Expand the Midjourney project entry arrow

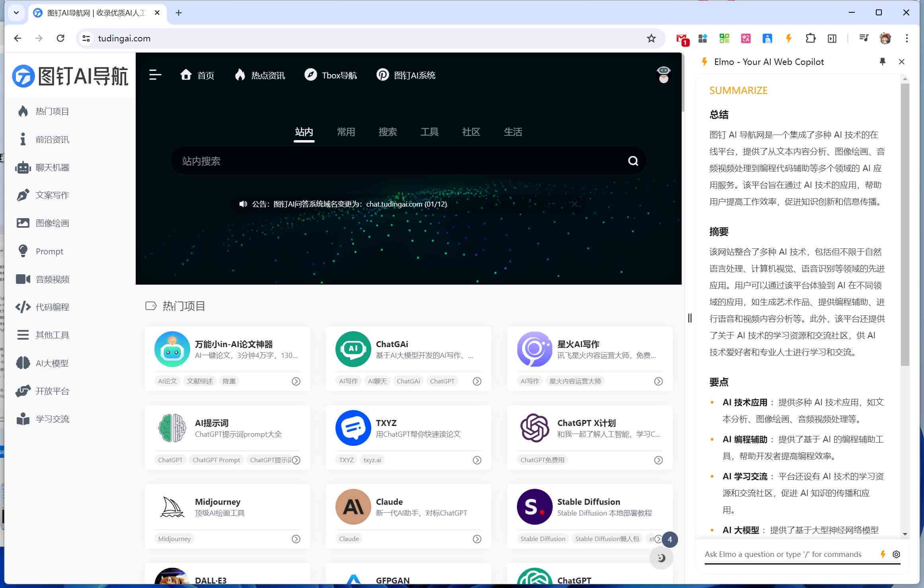pyautogui.click(x=296, y=538)
